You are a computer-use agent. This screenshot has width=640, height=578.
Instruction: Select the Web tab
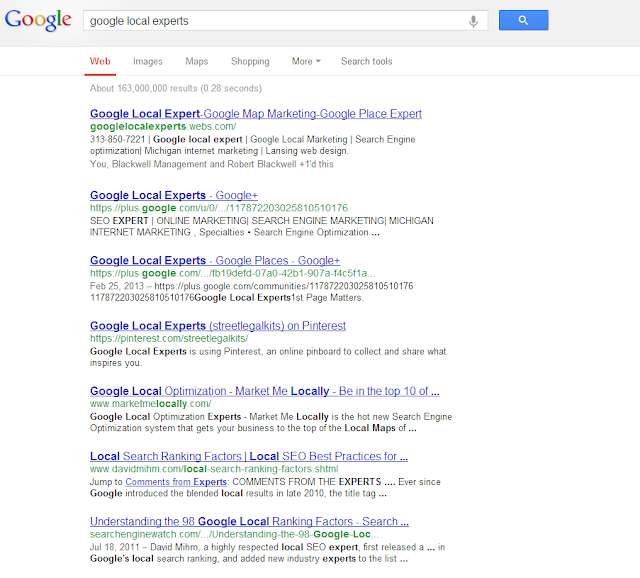[100, 61]
